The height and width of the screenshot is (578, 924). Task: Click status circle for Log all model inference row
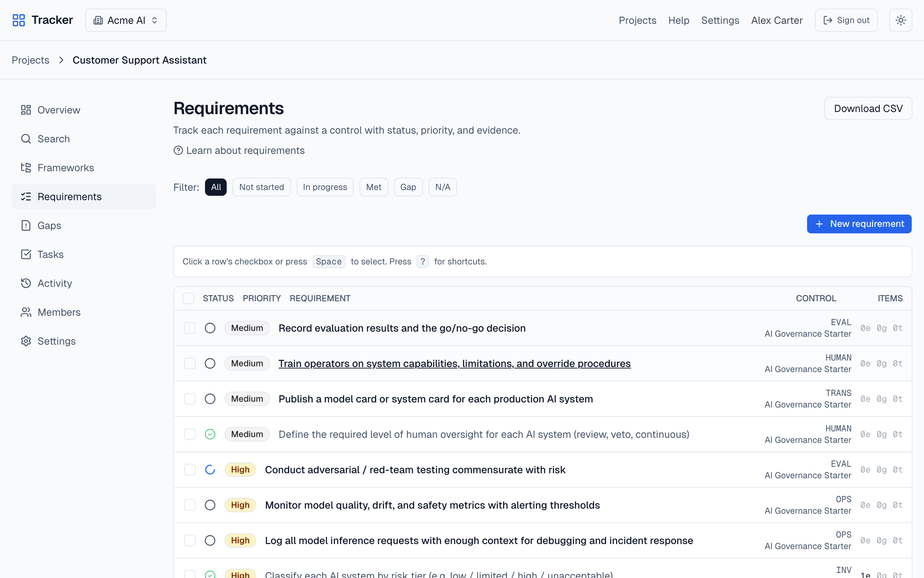coord(210,540)
